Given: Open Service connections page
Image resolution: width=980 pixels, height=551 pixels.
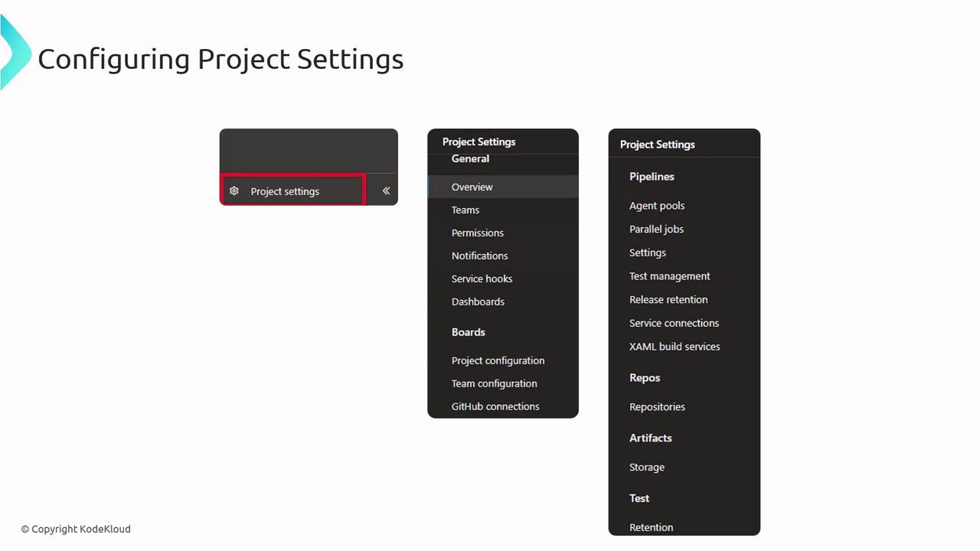Looking at the screenshot, I should tap(674, 323).
